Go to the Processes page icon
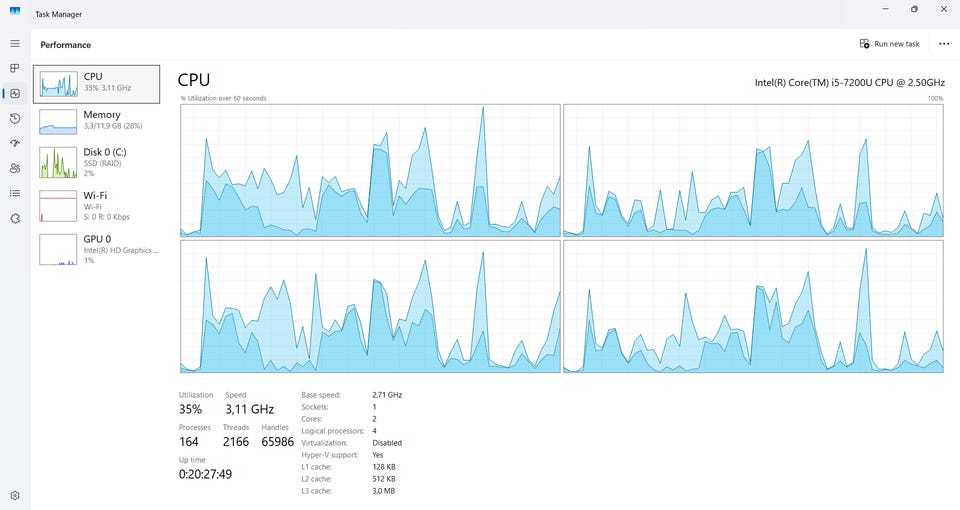Screen dimensions: 960x510 coord(15,68)
